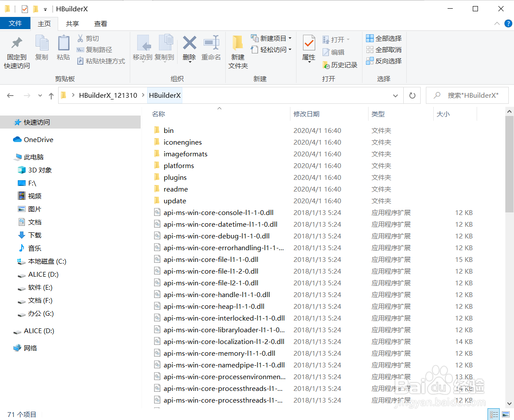
Task: Open the Easy access (轻松访问) dropdown
Action: coord(271,50)
